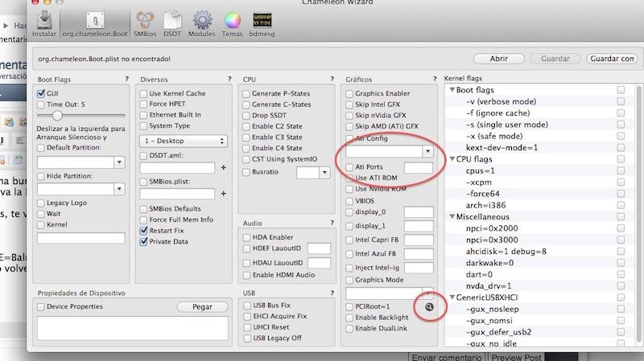Open the Modules gear icon

202,24
